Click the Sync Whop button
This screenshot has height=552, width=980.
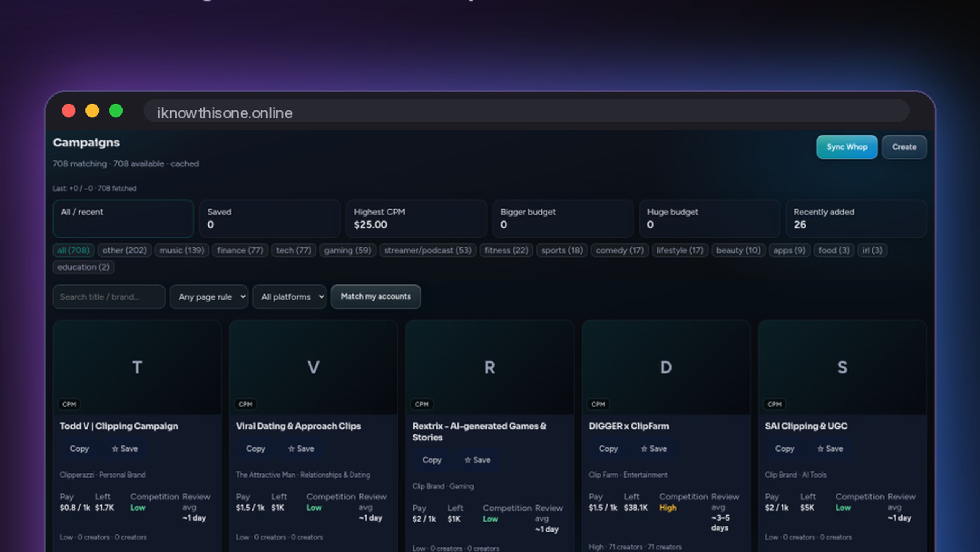pos(847,147)
